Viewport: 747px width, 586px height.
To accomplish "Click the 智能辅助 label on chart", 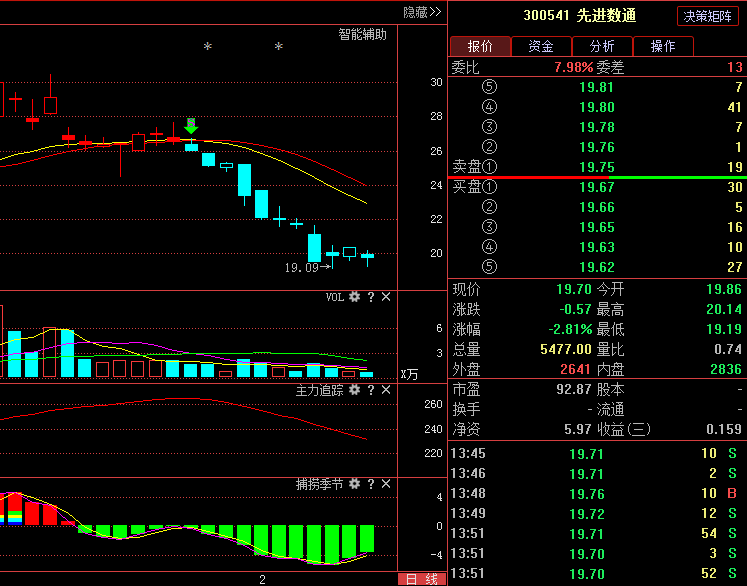I will pyautogui.click(x=362, y=35).
